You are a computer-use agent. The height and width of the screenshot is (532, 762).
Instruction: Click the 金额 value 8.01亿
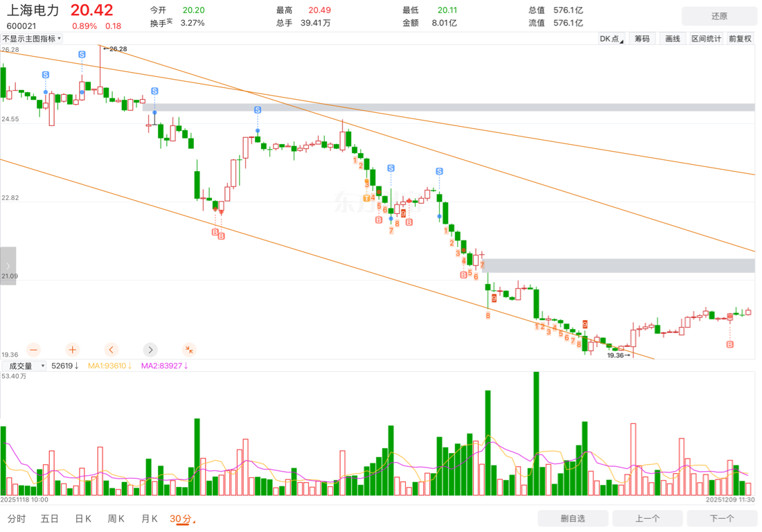click(444, 23)
